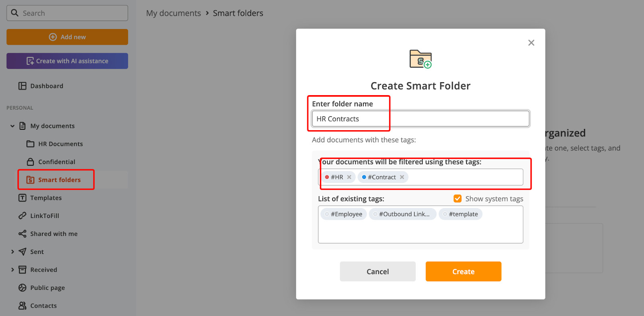Open the Confidential folder
644x316 pixels.
57,162
